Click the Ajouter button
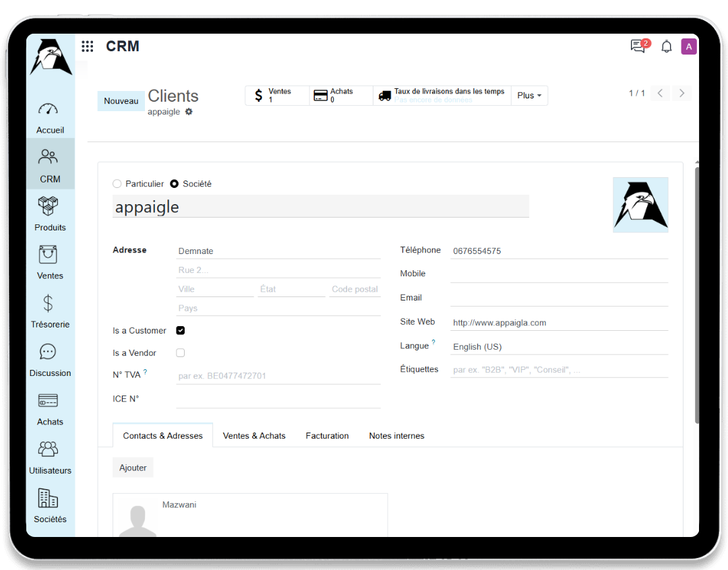This screenshot has height=570, width=728. [x=133, y=468]
